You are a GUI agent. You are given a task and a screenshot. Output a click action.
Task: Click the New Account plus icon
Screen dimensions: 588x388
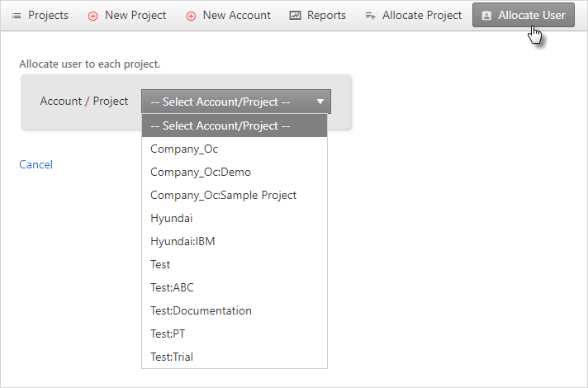(191, 17)
